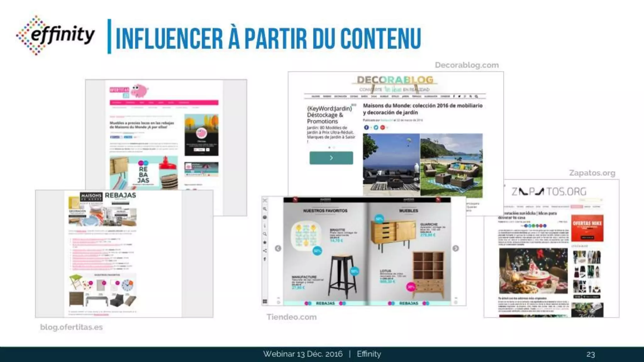
Task: Click 'Webinar 13 Déc. 2016' footer text
Action: click(x=303, y=354)
